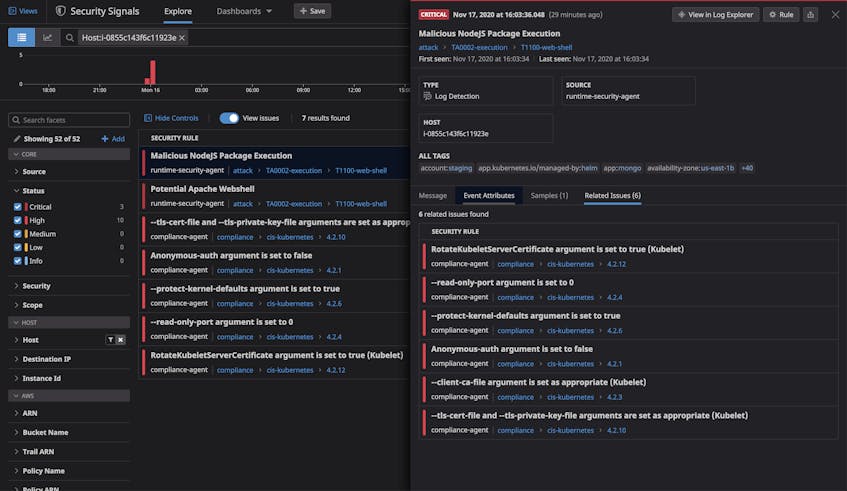Image resolution: width=847 pixels, height=491 pixels.
Task: Open the Message tab
Action: pos(433,196)
